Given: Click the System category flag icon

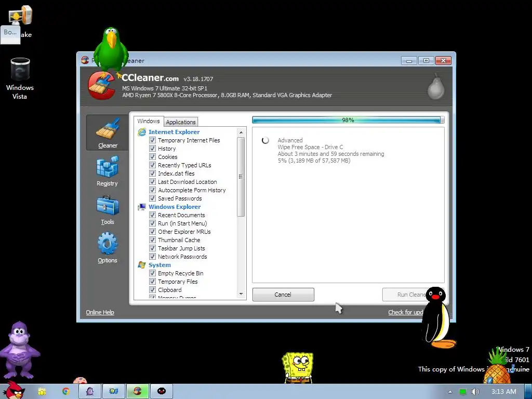Looking at the screenshot, I should click(x=141, y=265).
